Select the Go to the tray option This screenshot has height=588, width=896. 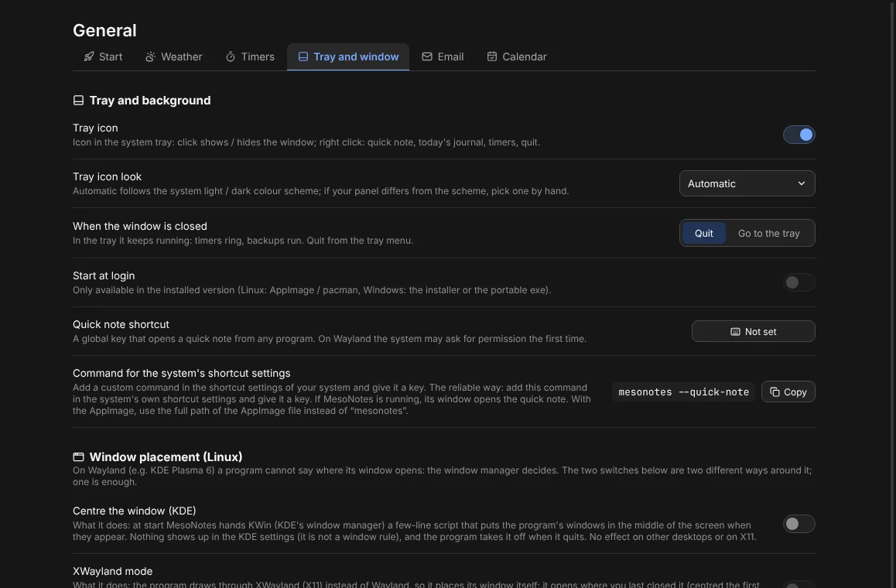768,233
